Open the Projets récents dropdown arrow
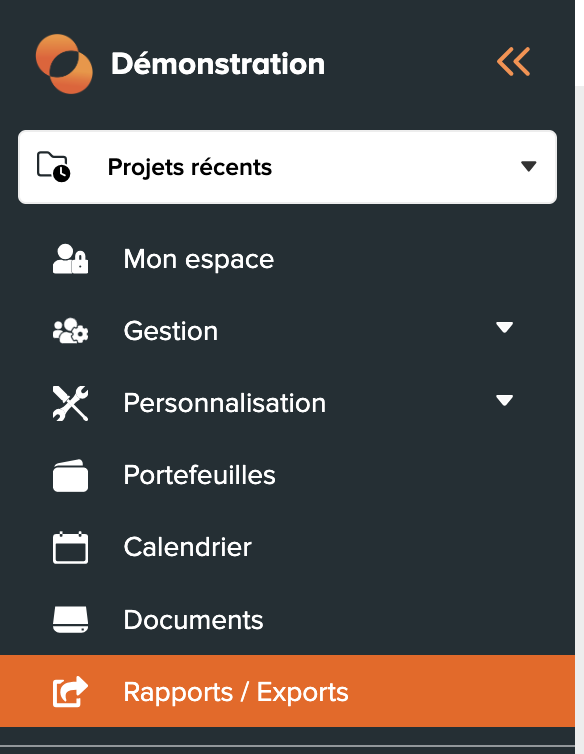Image resolution: width=584 pixels, height=754 pixels. coord(528,166)
